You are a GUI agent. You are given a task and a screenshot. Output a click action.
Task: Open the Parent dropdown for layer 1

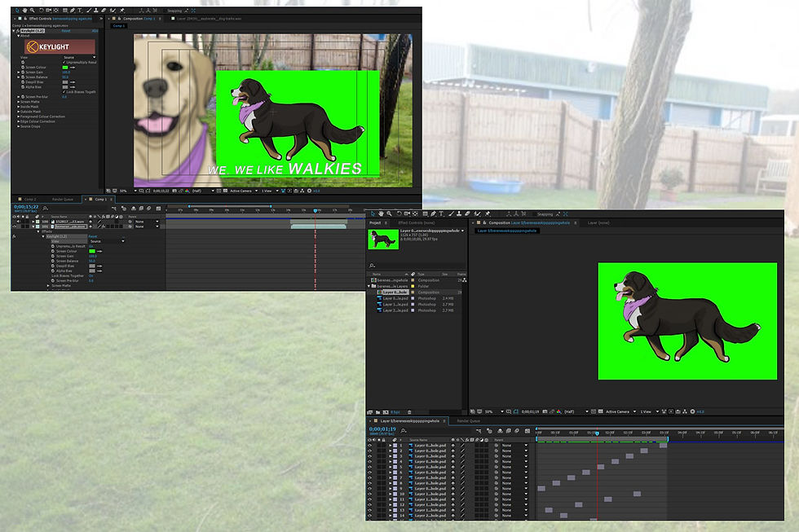pos(514,445)
